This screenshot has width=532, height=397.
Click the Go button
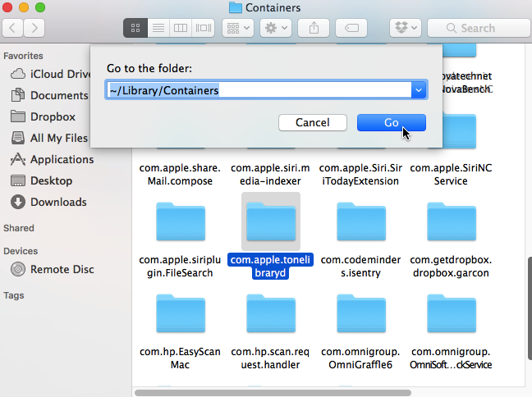point(391,122)
